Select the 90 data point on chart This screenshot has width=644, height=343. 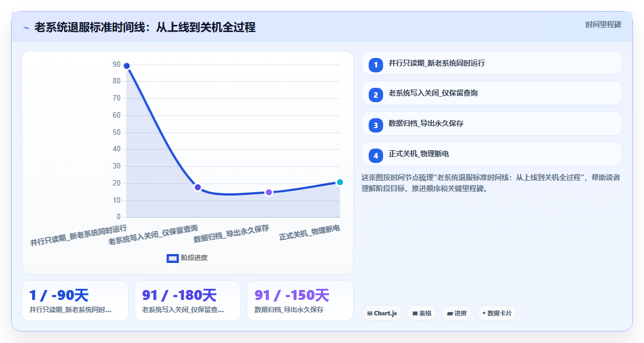pyautogui.click(x=127, y=66)
